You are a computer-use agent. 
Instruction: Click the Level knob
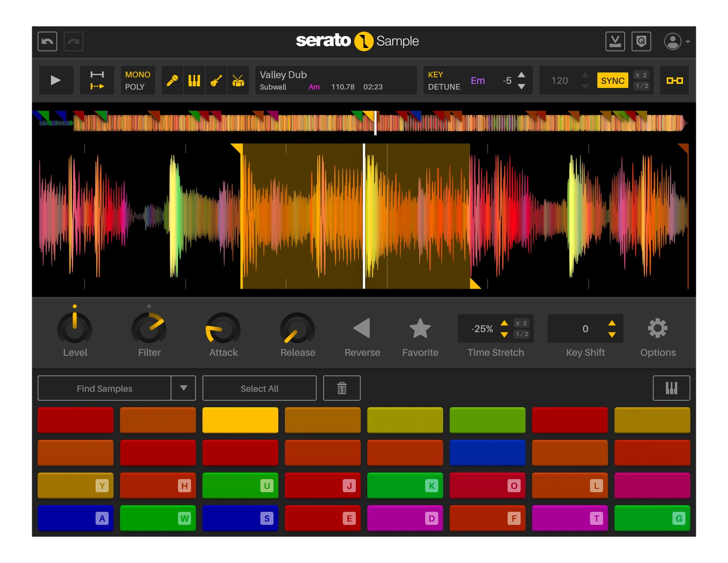[75, 328]
